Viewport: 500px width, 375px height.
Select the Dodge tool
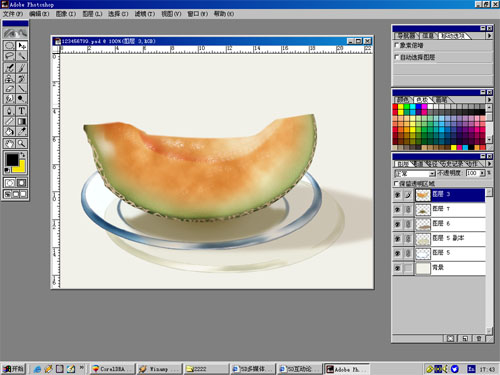pyautogui.click(x=22, y=99)
